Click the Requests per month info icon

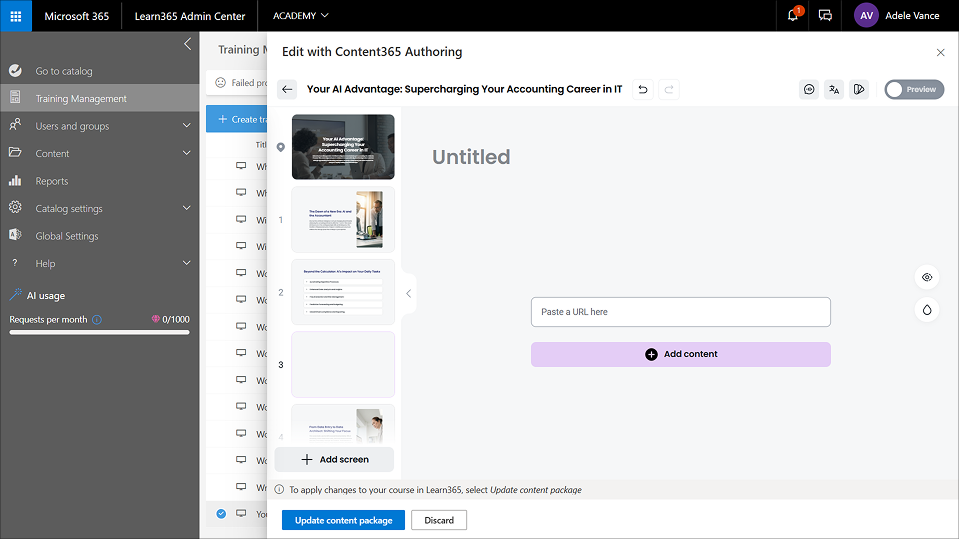pos(97,320)
